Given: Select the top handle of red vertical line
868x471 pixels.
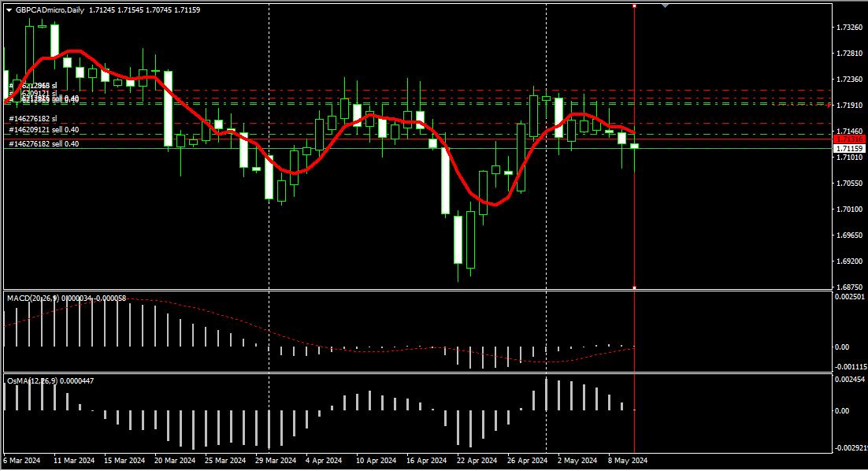Looking at the screenshot, I should [634, 6].
